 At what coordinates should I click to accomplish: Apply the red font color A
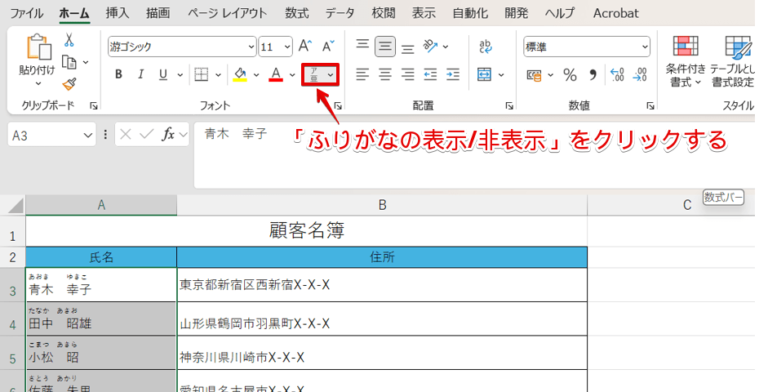276,74
